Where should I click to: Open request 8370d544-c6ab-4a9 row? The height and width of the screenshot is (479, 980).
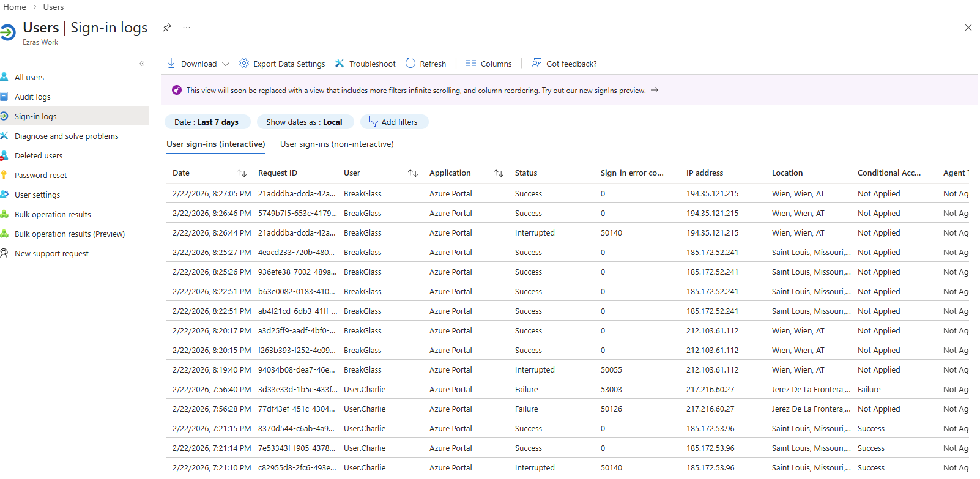[568, 428]
